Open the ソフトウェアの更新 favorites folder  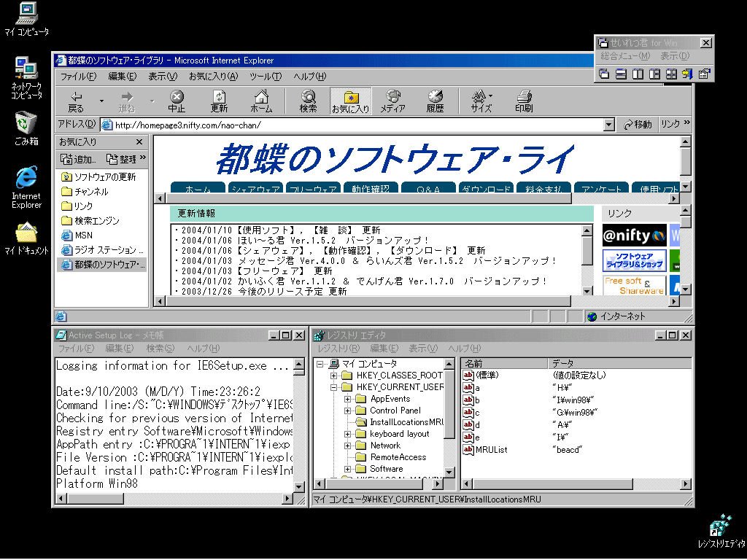tap(98, 177)
